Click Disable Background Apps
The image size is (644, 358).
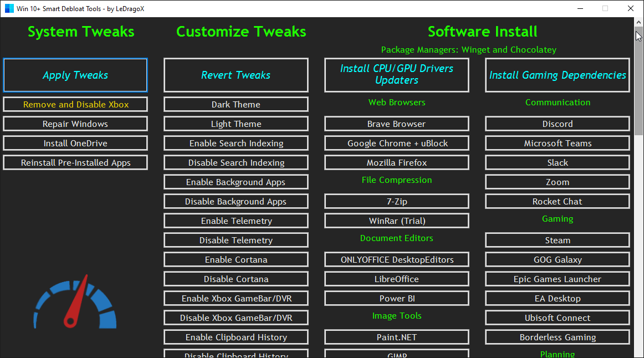pos(236,201)
